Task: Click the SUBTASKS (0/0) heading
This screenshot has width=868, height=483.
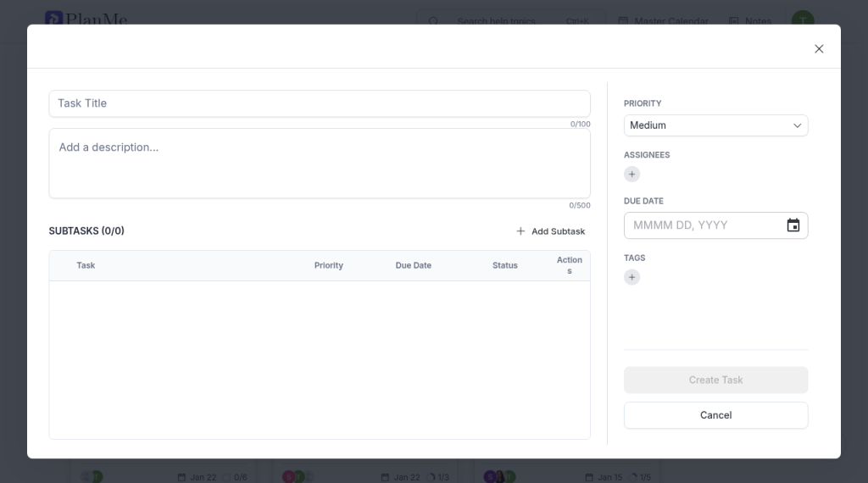Action: coord(86,230)
